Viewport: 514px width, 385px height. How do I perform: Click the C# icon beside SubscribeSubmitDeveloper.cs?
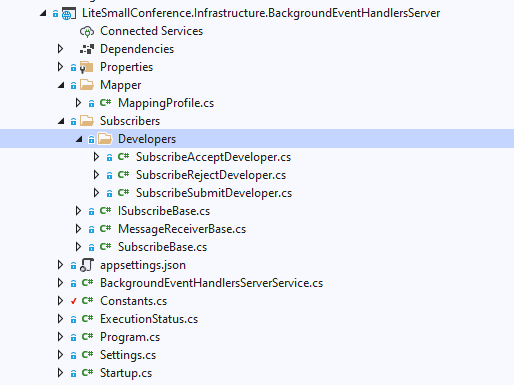click(x=123, y=193)
